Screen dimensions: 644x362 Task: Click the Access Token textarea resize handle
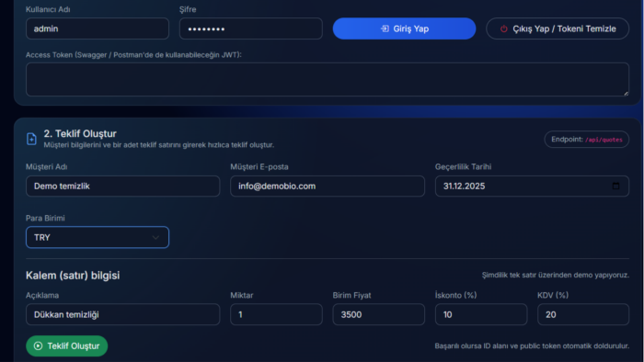(x=626, y=94)
